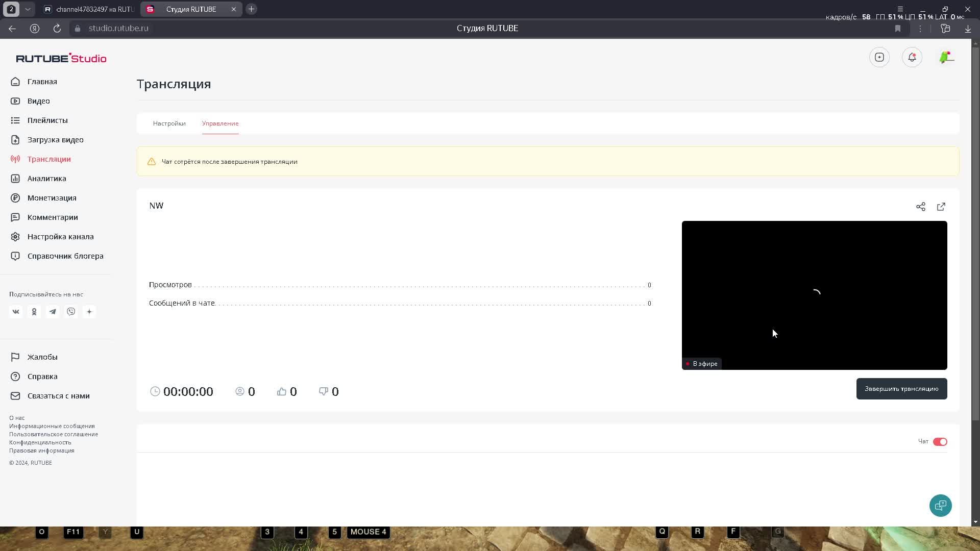Open the support chat bubble
The width and height of the screenshot is (980, 551).
pos(940,506)
